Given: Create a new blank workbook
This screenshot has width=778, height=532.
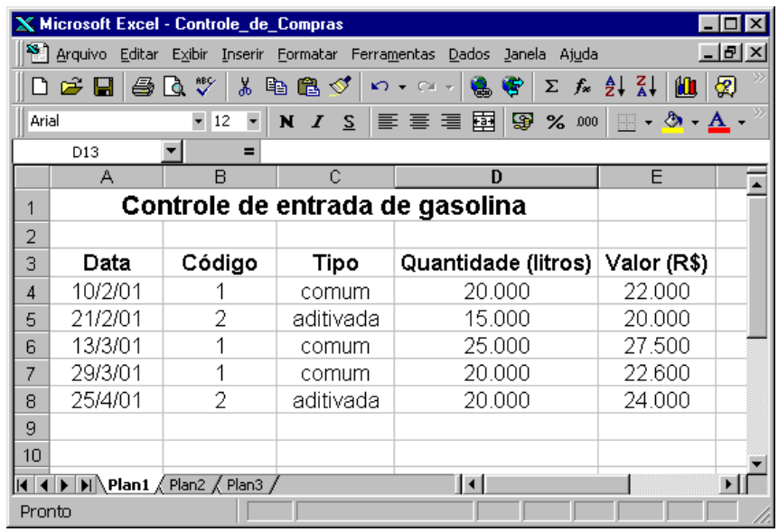Looking at the screenshot, I should click(x=40, y=88).
